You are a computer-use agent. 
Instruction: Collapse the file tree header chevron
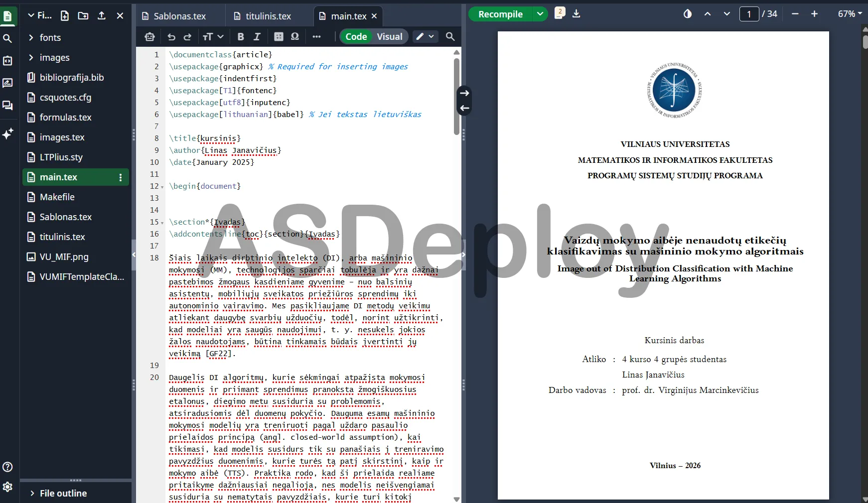(31, 15)
